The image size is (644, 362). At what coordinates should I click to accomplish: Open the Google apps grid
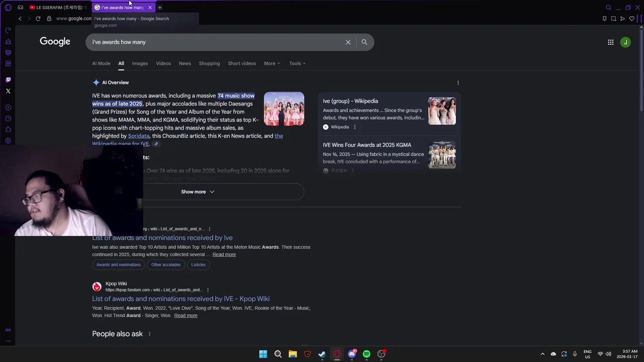(611, 42)
